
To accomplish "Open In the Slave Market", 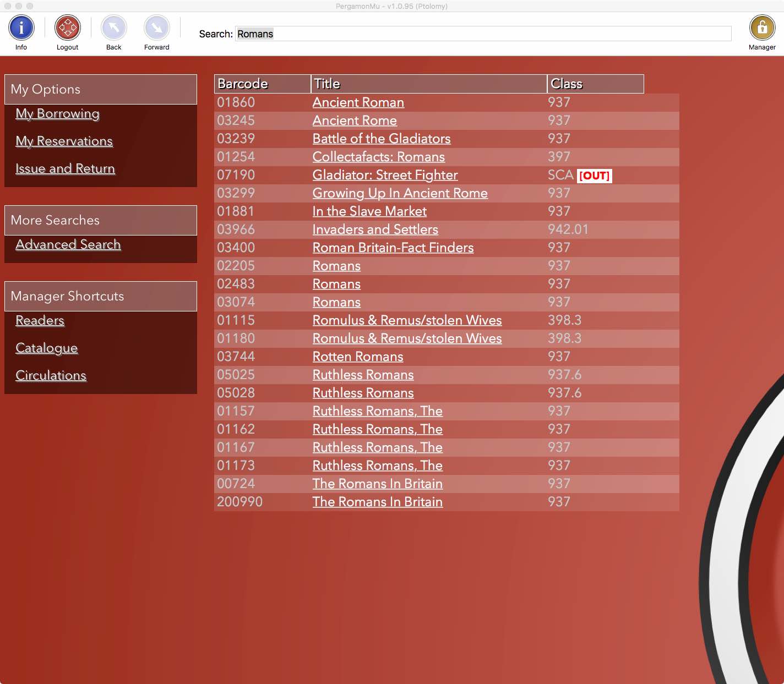I will [x=370, y=211].
